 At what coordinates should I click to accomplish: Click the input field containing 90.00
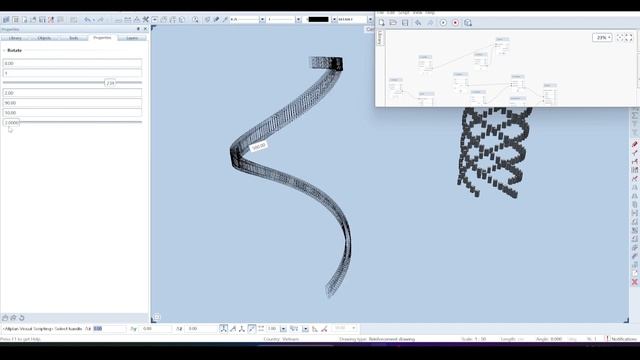[x=72, y=103]
